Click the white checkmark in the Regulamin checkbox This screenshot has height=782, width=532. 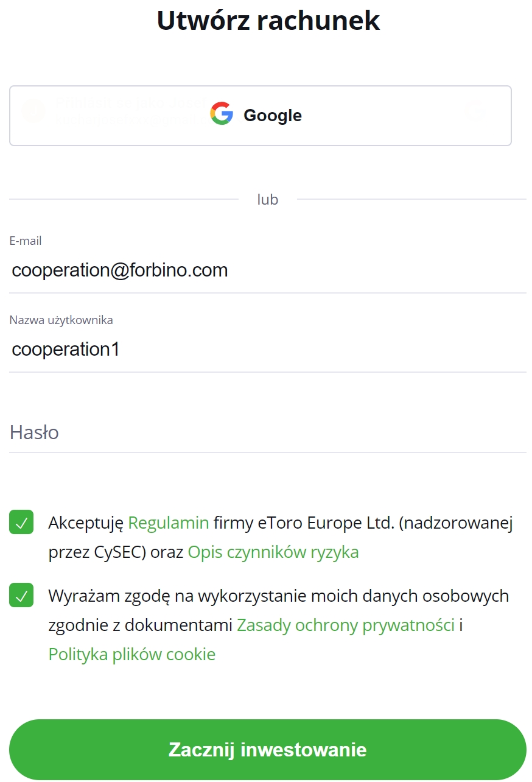(21, 523)
